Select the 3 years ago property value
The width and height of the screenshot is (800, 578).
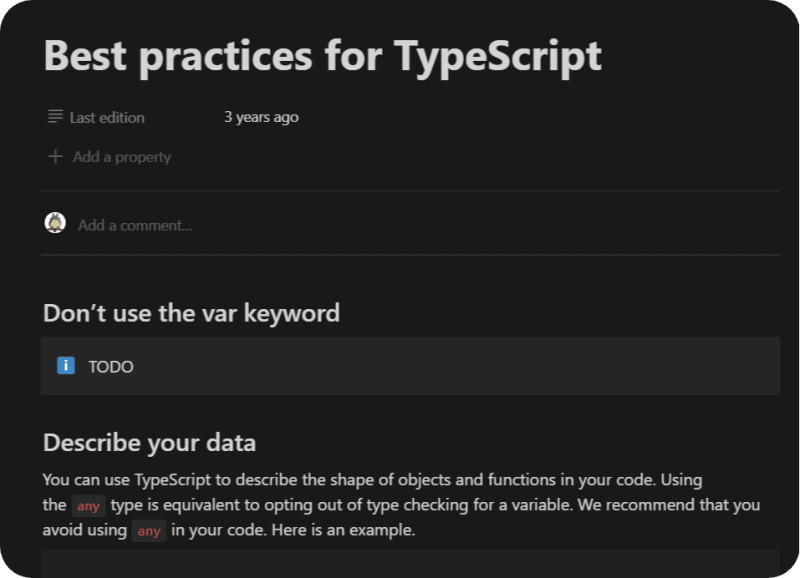click(x=261, y=117)
